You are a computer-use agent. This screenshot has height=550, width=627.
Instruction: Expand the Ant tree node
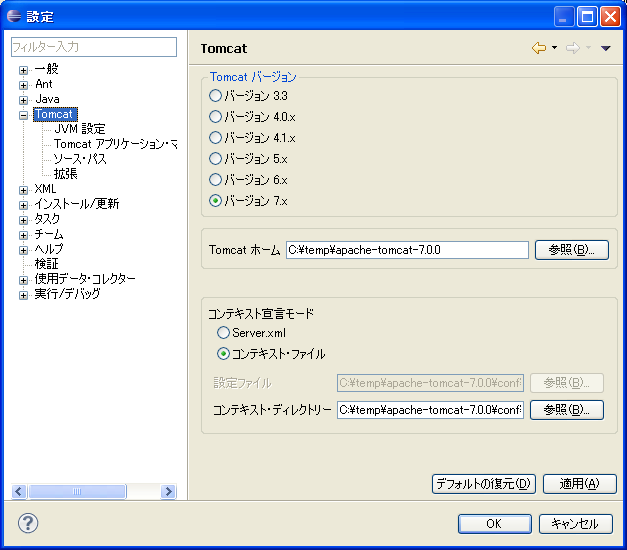(23, 85)
